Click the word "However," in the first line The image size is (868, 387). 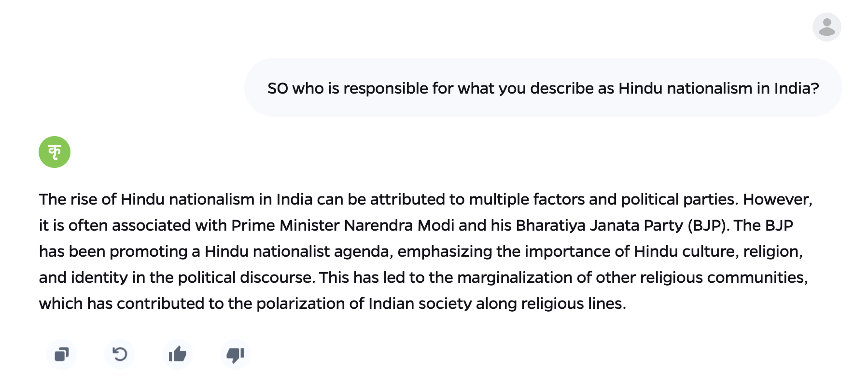coord(777,199)
